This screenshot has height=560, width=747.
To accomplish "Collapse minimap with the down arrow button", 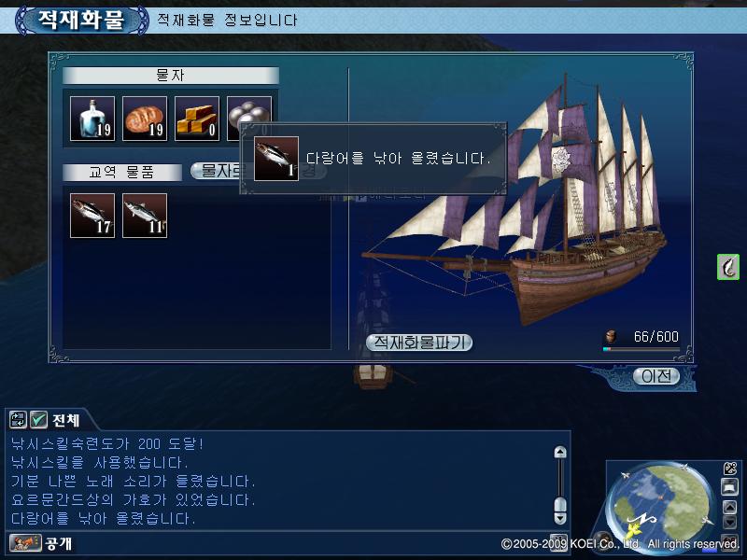I will (x=730, y=522).
